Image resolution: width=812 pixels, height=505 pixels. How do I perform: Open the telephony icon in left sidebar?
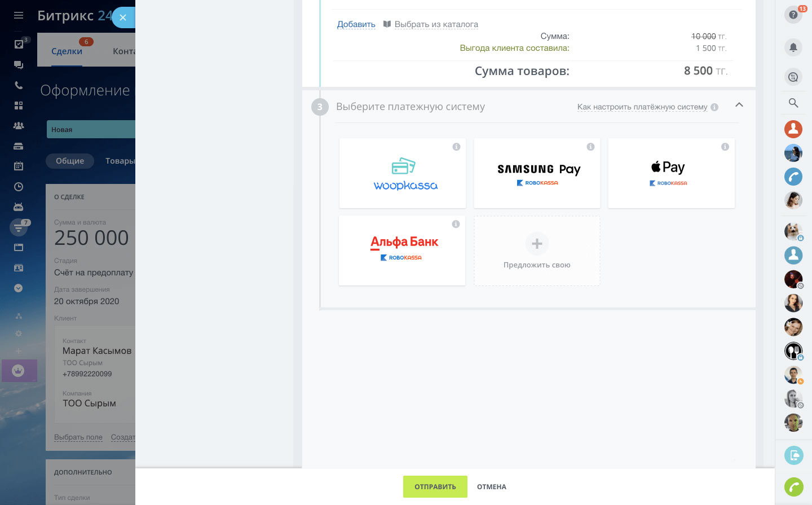point(19,85)
